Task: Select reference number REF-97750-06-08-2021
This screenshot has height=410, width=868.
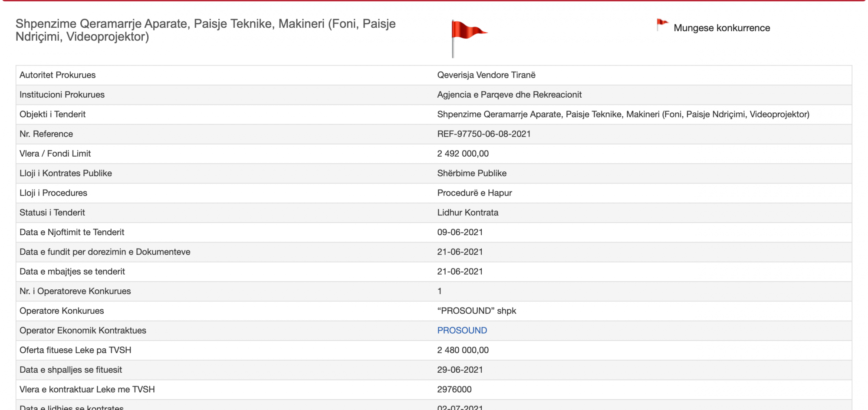Action: pyautogui.click(x=484, y=134)
